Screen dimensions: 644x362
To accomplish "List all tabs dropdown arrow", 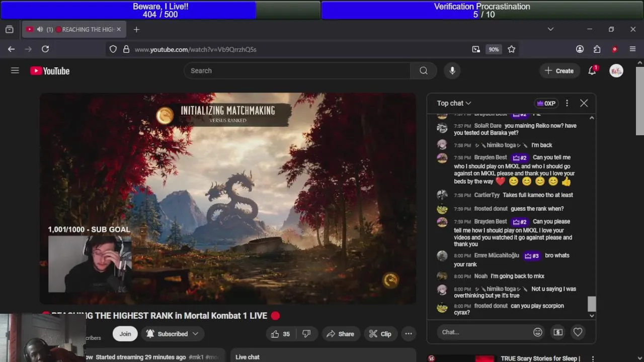I will (x=550, y=30).
